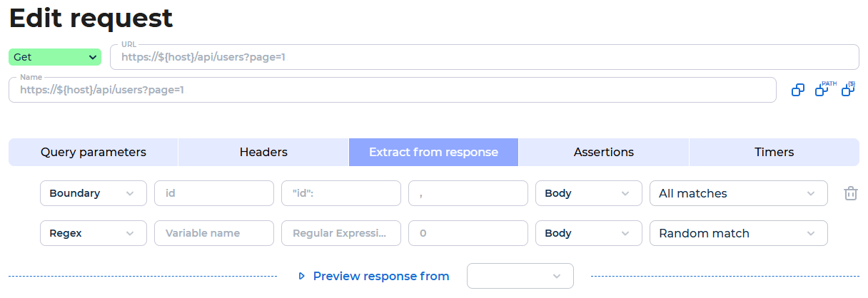This screenshot has height=298, width=868.
Task: Open the Assertions tab
Action: coord(604,152)
